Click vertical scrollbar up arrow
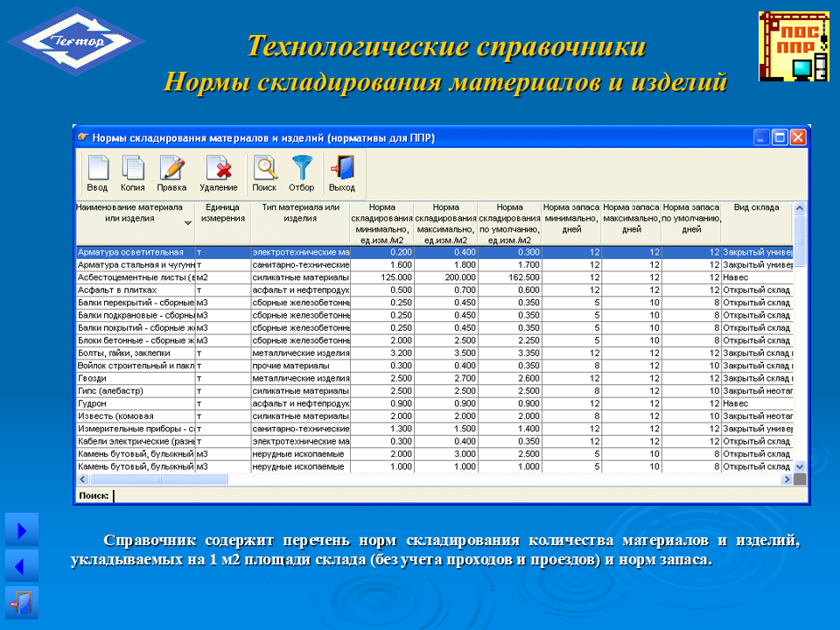 (799, 208)
